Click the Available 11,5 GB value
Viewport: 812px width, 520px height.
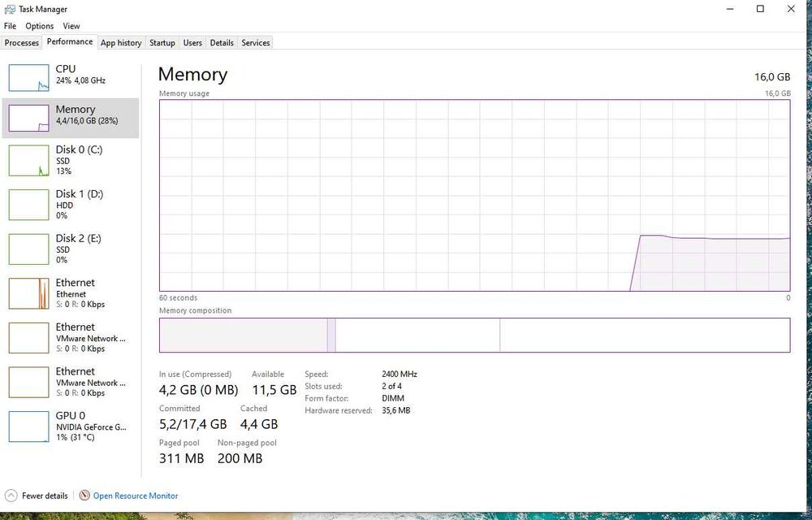(x=274, y=390)
